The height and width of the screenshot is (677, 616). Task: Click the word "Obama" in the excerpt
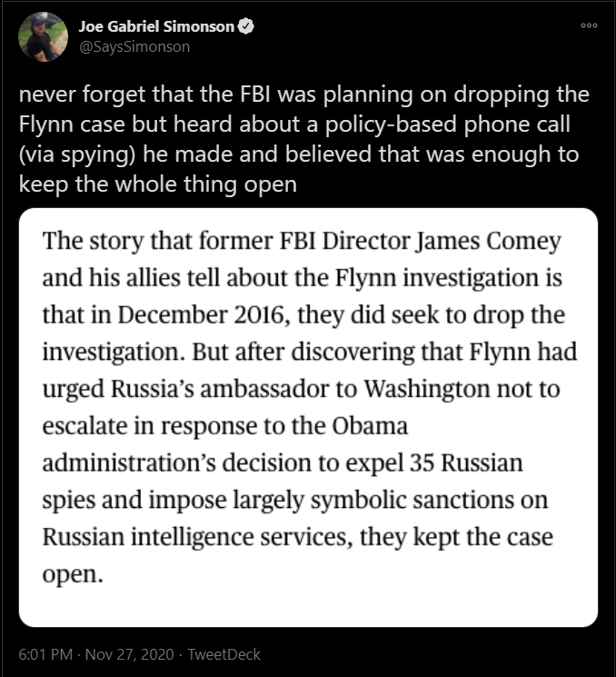[x=370, y=425]
